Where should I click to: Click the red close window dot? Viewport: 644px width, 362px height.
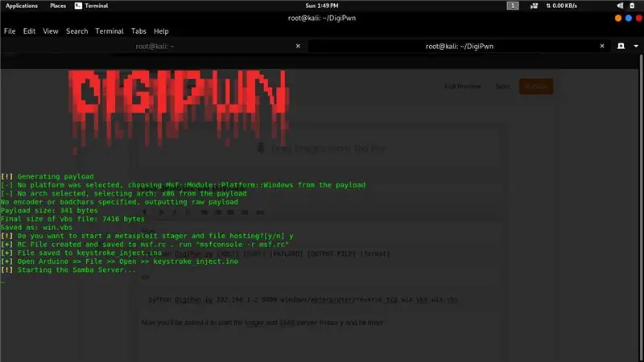point(639,18)
